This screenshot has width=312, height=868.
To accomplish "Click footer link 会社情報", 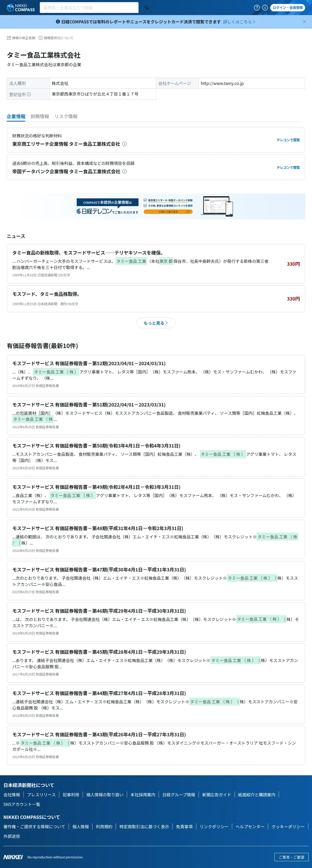I will (x=12, y=794).
